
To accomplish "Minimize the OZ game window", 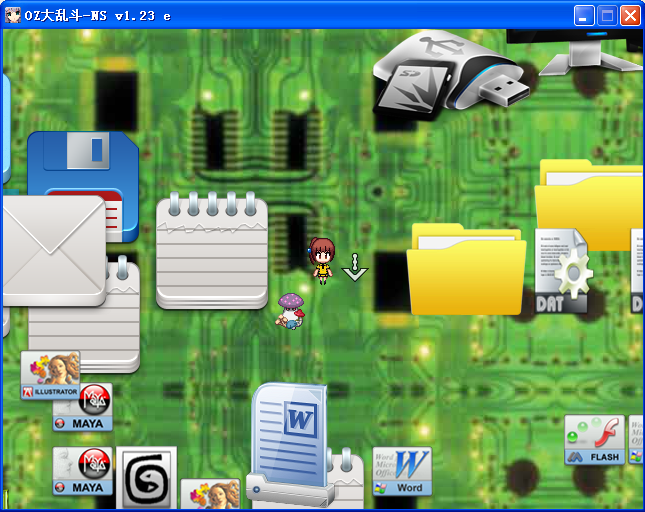I will pyautogui.click(x=584, y=16).
